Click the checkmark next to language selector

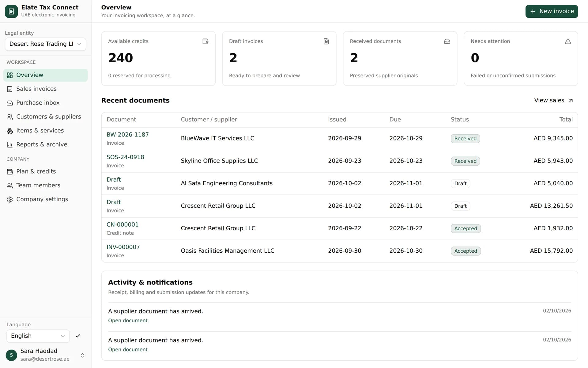click(x=78, y=336)
